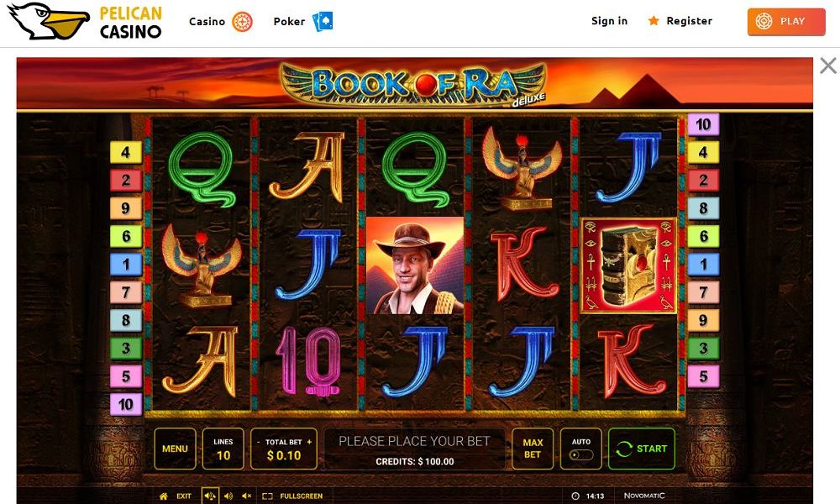Viewport: 840px width, 504px height.
Task: Click the MAX BET button
Action: [x=533, y=449]
